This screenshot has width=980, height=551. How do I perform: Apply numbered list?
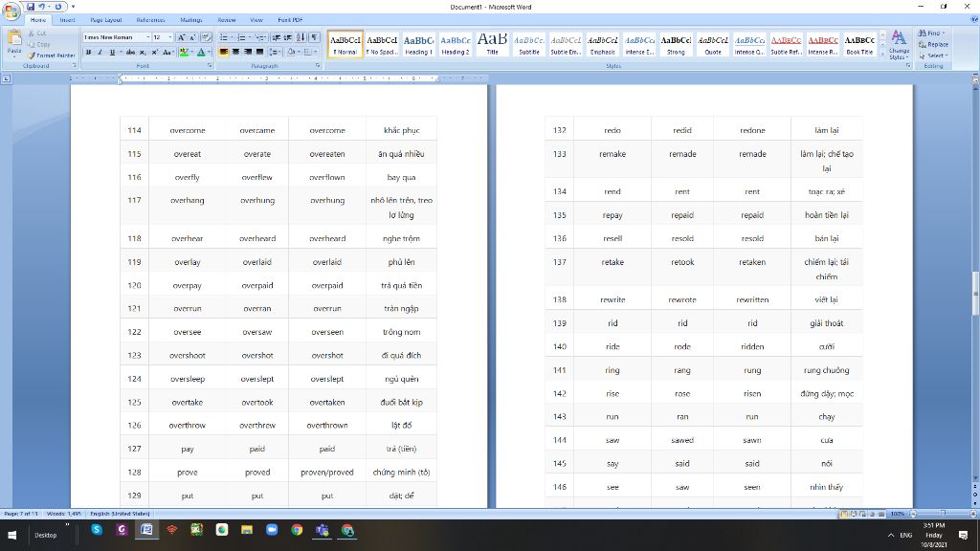[242, 37]
